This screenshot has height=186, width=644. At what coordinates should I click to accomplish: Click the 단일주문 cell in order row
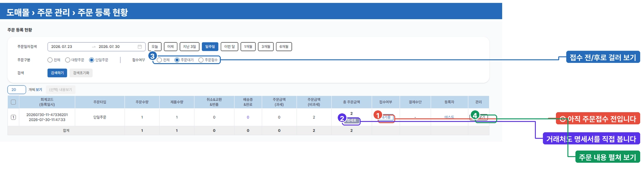coord(100,117)
